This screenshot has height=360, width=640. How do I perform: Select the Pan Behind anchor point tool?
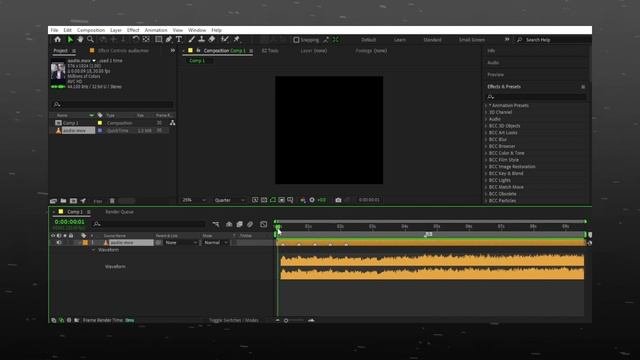(x=146, y=40)
